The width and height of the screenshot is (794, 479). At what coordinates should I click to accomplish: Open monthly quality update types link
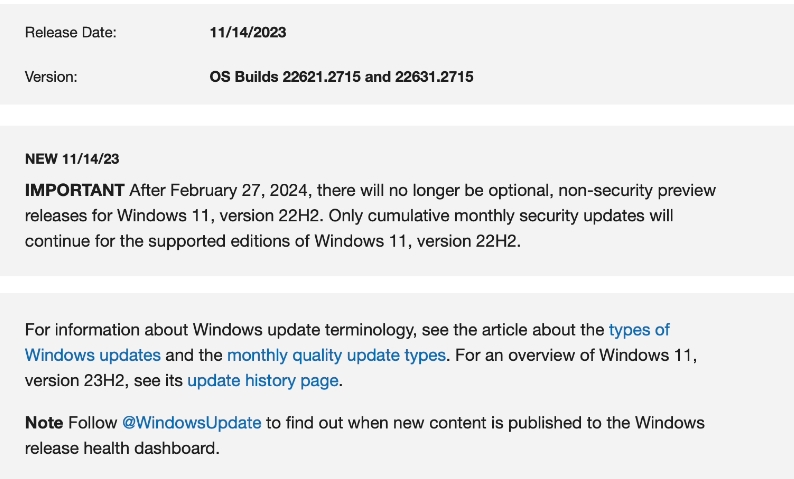pos(336,355)
